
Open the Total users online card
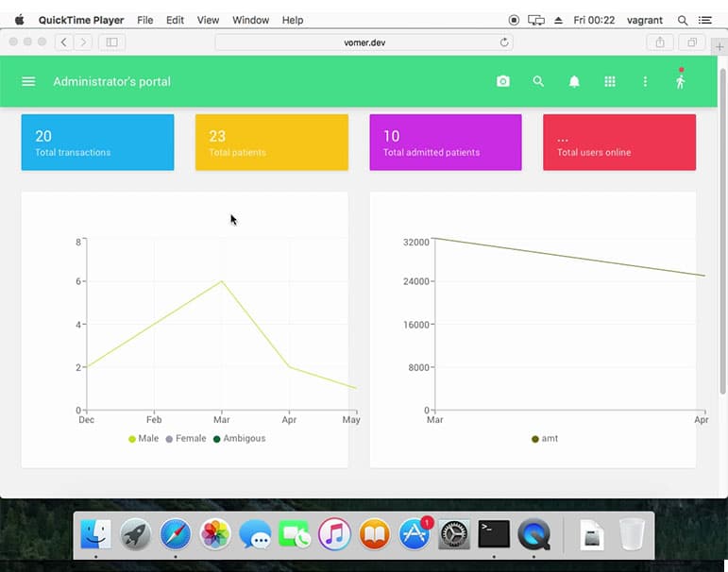[619, 143]
